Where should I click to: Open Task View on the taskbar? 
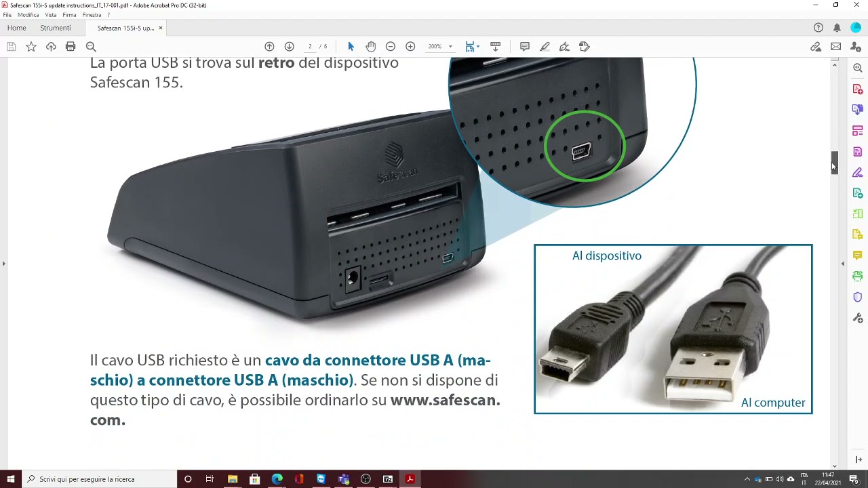(210, 479)
